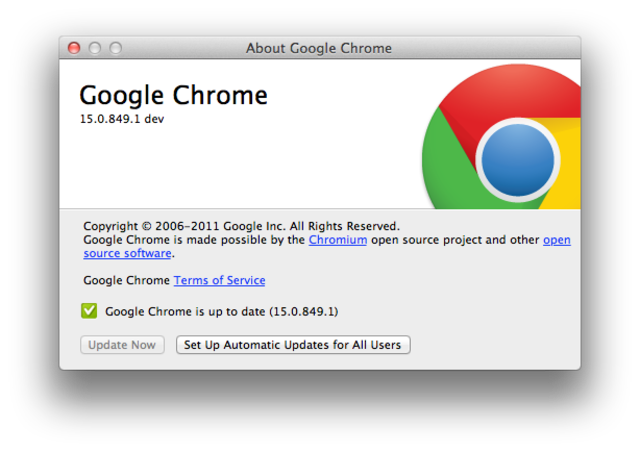Image resolution: width=640 pixels, height=452 pixels.
Task: Click the gray minimize window button
Action: [95, 48]
